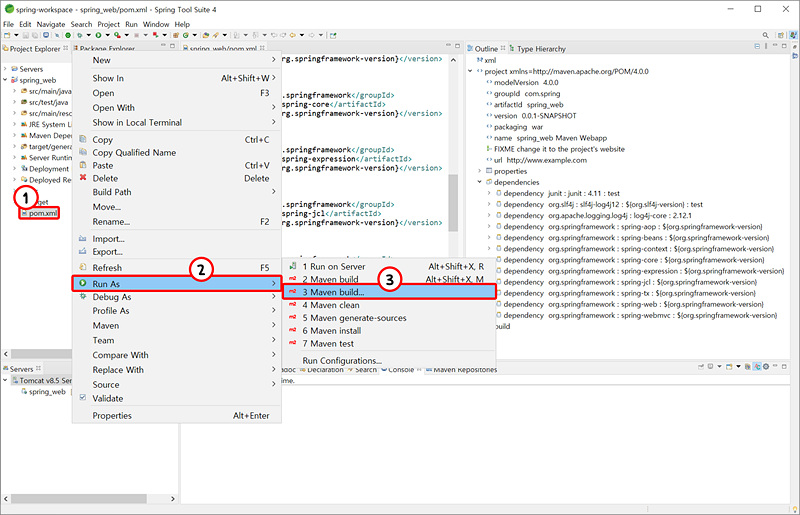Collapse the dependencies node in Outline
Viewport: 800px width, 515px height.
click(480, 182)
